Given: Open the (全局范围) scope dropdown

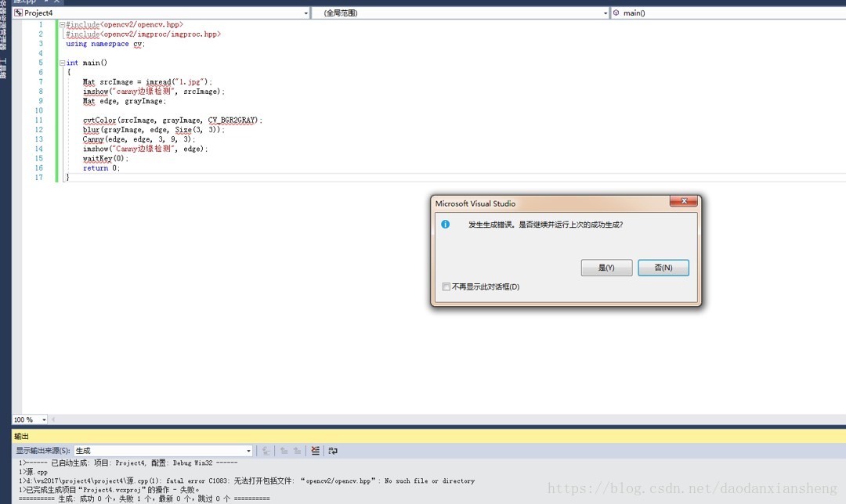Looking at the screenshot, I should 606,13.
